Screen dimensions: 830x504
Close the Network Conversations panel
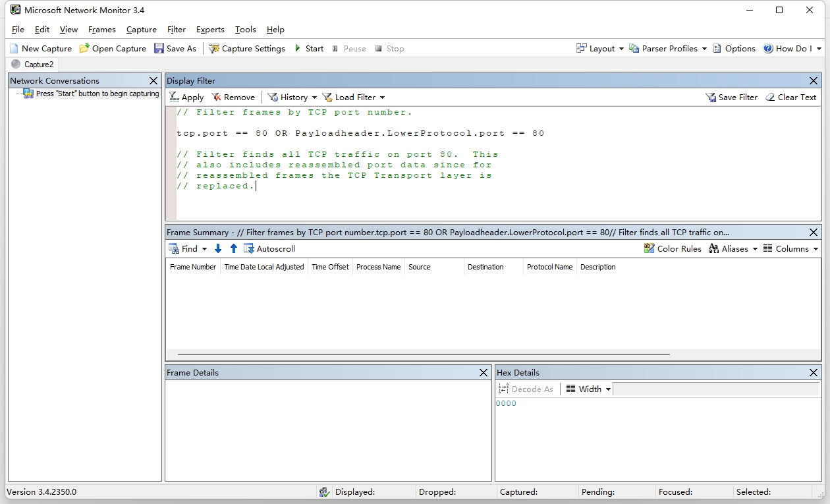153,80
